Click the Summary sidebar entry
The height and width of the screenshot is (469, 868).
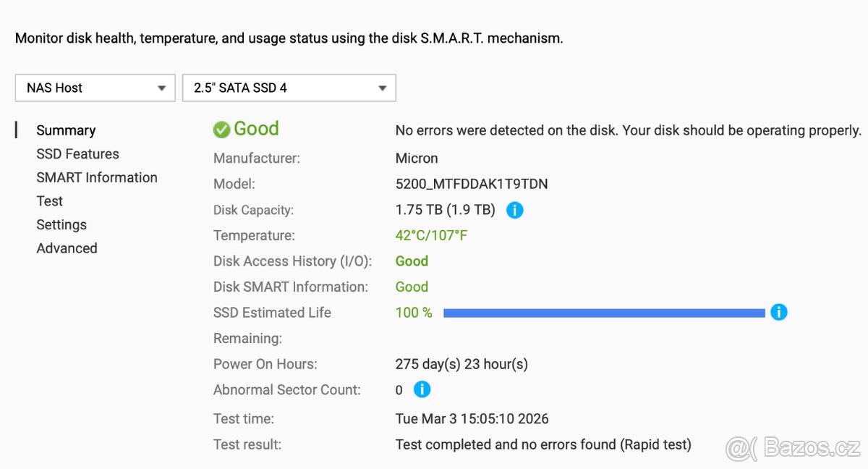tap(66, 130)
